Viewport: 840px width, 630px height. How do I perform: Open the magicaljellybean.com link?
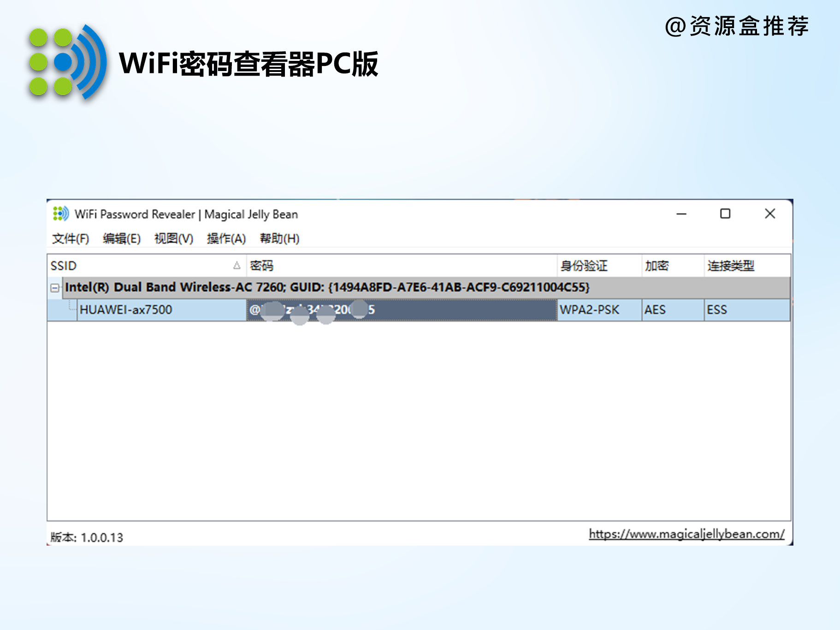click(x=686, y=534)
